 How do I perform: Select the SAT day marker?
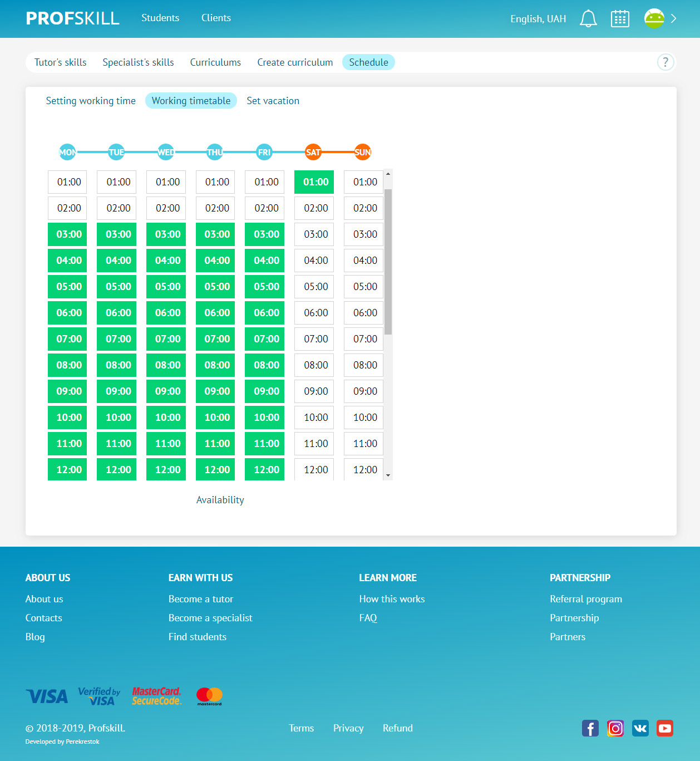coord(313,152)
